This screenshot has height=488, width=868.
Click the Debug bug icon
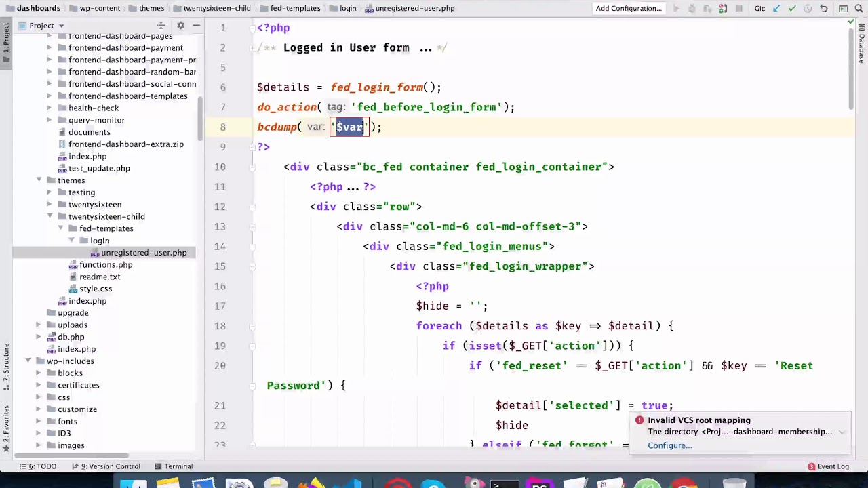point(692,8)
